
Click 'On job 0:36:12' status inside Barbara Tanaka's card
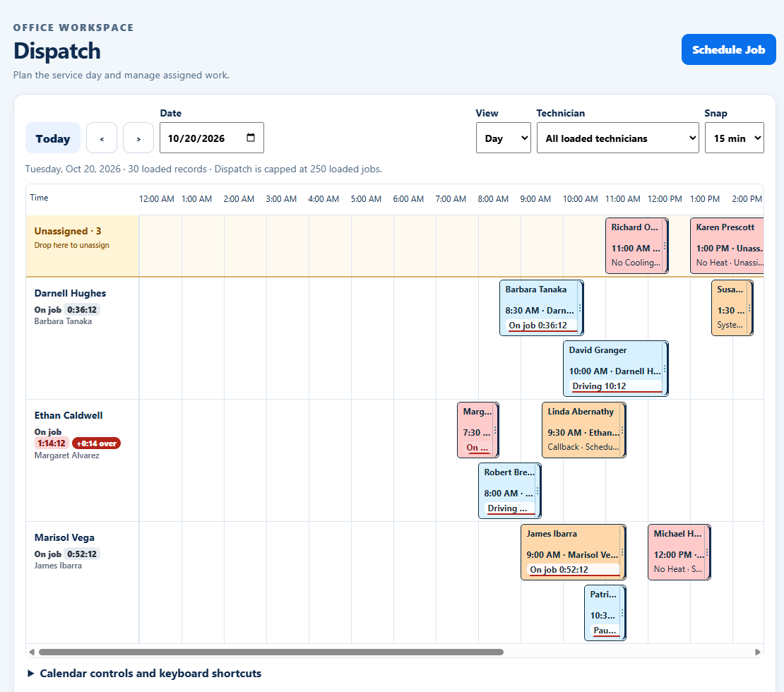pos(542,326)
